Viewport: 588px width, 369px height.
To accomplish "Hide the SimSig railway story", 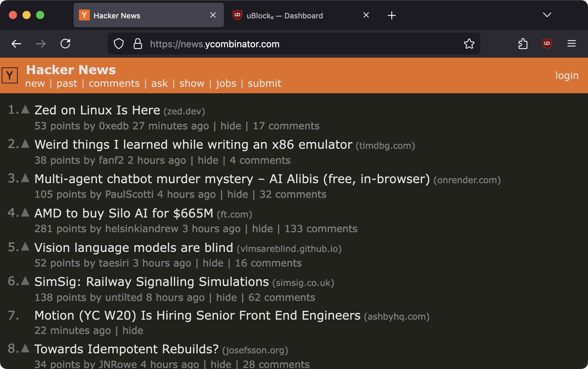I will pos(226,297).
